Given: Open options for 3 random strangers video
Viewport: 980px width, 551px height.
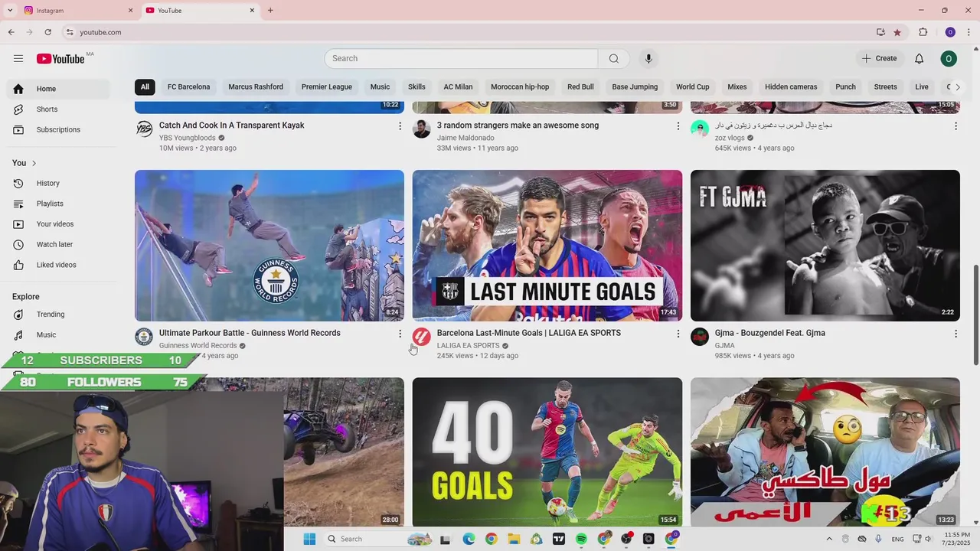Looking at the screenshot, I should (x=678, y=126).
